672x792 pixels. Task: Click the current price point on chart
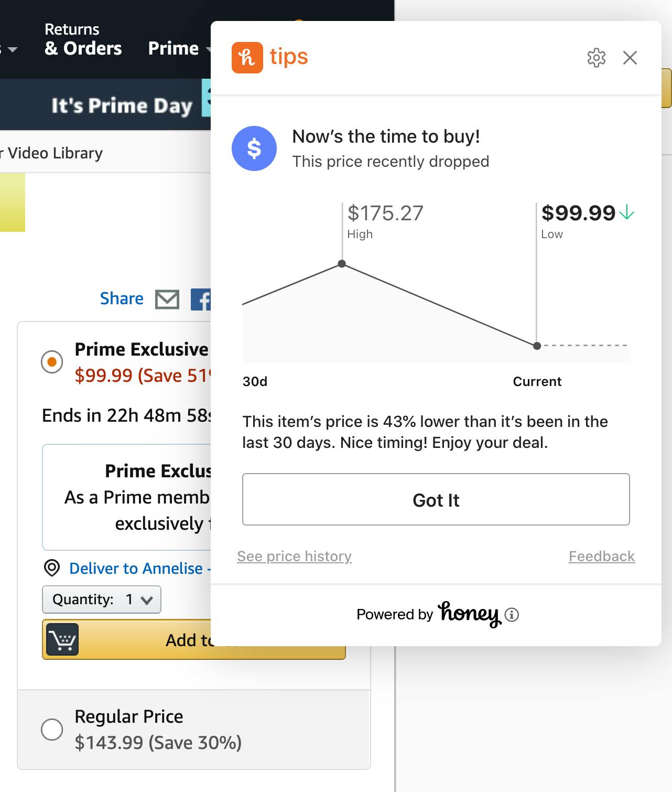tap(537, 346)
